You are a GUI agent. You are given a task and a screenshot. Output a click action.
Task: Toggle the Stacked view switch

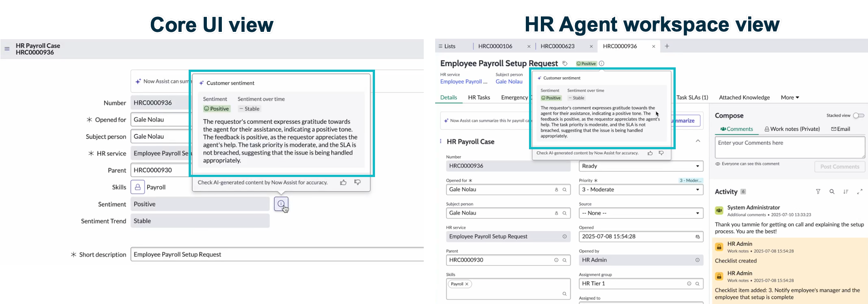tap(858, 116)
